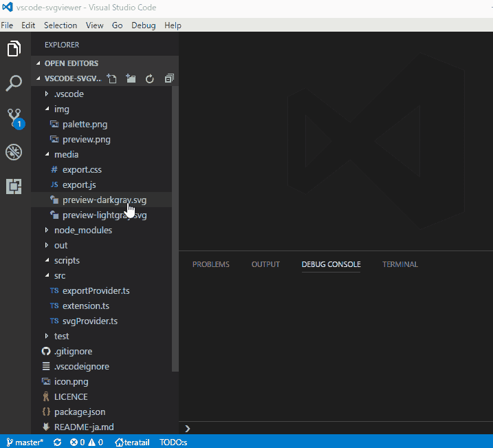Switch to the Terminal tab

pyautogui.click(x=399, y=264)
